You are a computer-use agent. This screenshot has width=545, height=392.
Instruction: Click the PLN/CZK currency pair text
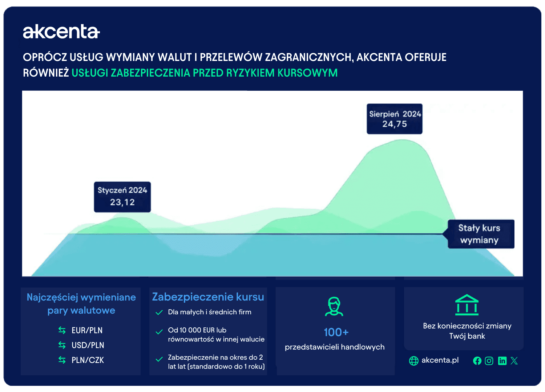click(x=88, y=360)
